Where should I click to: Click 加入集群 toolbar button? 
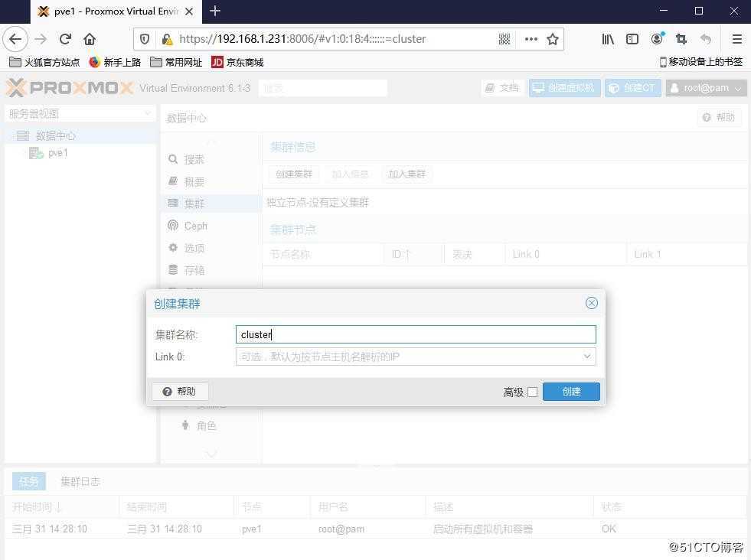click(x=407, y=174)
